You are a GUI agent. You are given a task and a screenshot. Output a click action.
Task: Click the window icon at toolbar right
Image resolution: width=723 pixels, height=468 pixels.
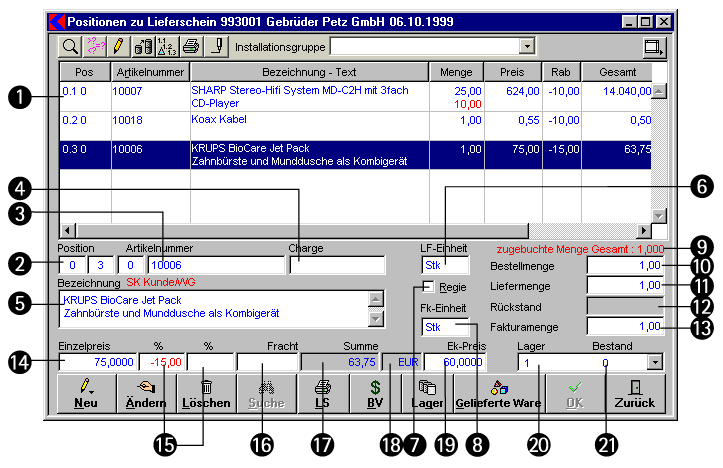click(655, 47)
